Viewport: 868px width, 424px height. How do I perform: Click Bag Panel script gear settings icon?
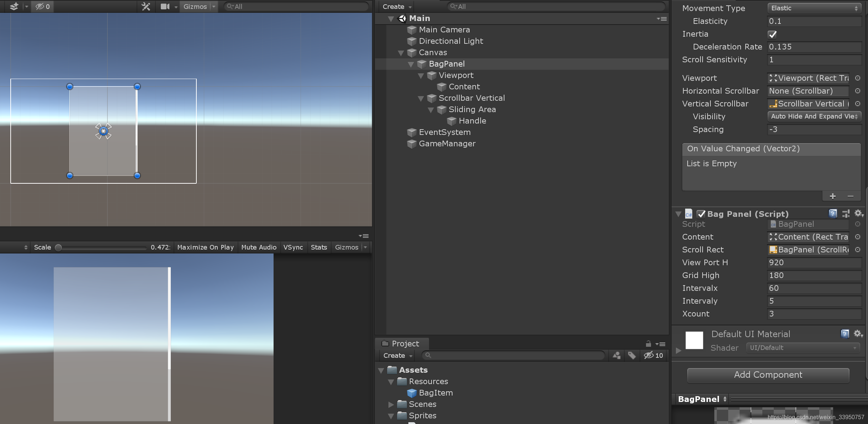click(858, 214)
